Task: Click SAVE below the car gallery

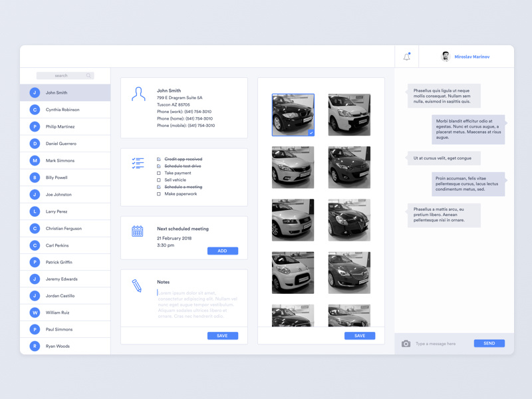Action: pyautogui.click(x=360, y=336)
